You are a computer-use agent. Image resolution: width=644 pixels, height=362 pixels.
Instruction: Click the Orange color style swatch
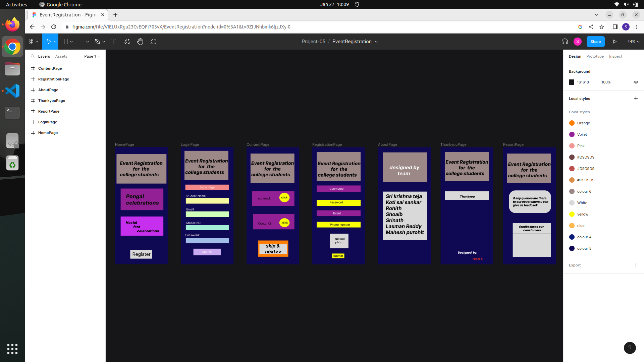pyautogui.click(x=572, y=123)
